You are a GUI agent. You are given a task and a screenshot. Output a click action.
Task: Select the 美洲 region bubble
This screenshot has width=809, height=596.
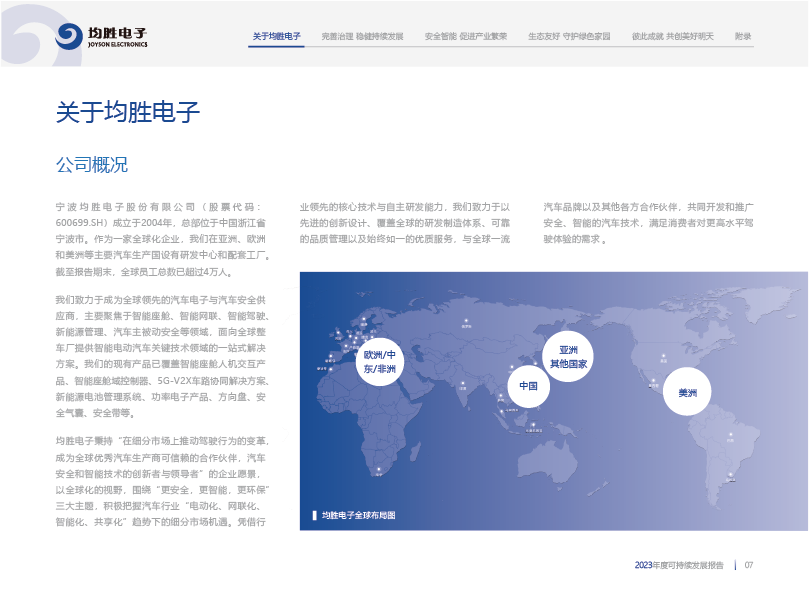point(688,393)
